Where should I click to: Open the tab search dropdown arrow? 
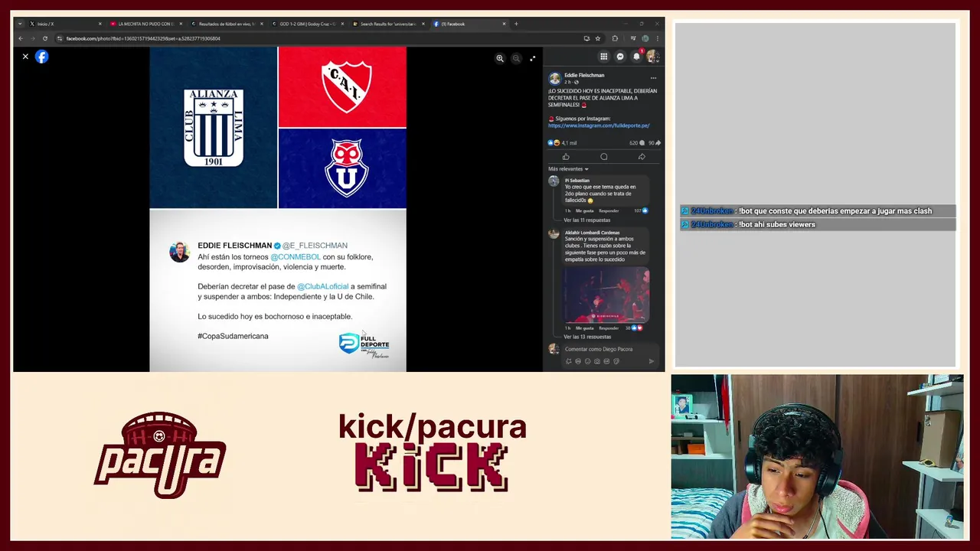[x=20, y=24]
